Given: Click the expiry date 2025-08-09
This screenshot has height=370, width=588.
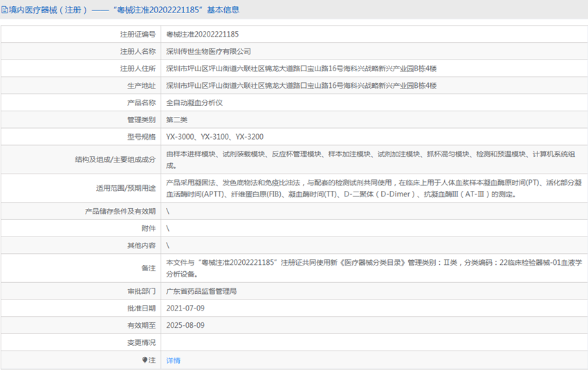Looking at the screenshot, I should coord(185,325).
